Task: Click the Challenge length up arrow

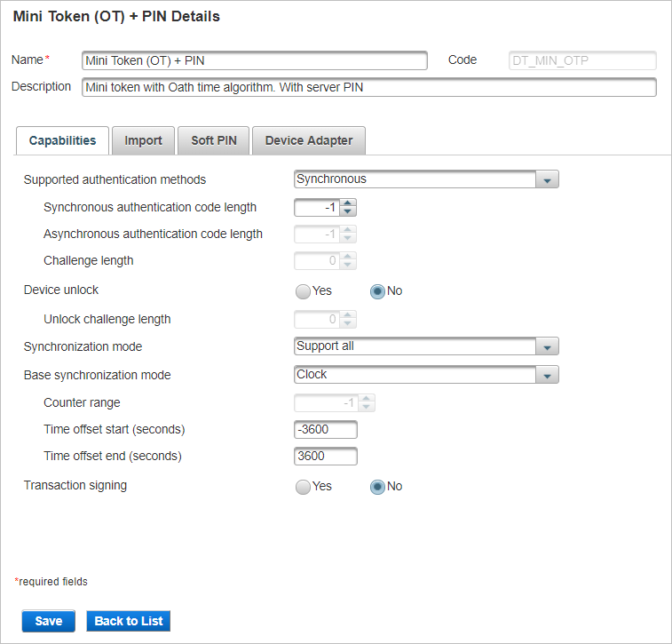Action: pyautogui.click(x=348, y=257)
